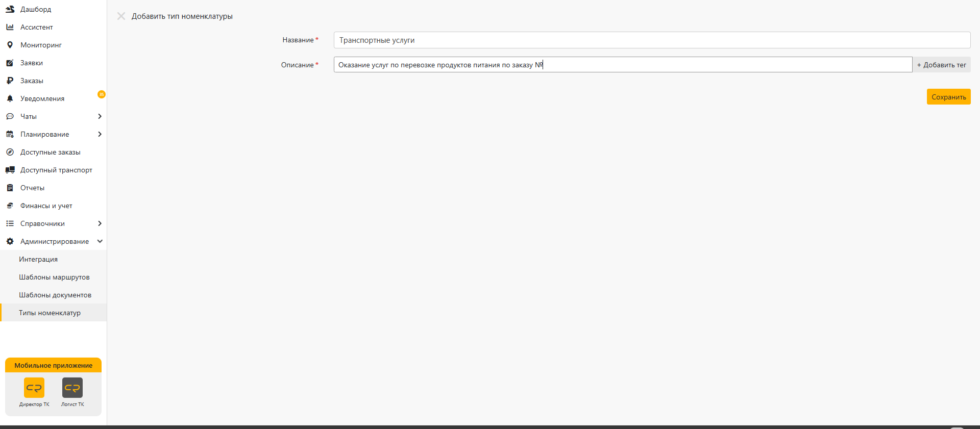Go to Ассистент section
Image resolution: width=980 pixels, height=429 pixels.
tap(53, 27)
